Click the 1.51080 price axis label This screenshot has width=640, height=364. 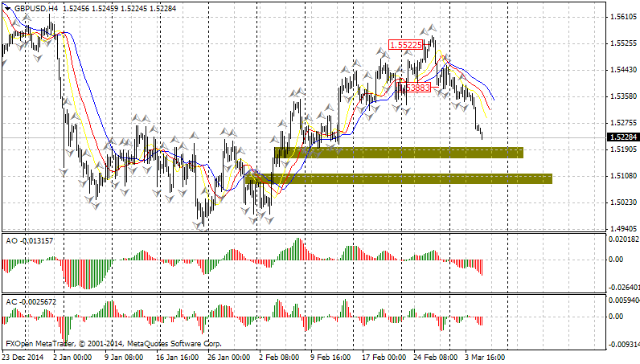(x=623, y=175)
